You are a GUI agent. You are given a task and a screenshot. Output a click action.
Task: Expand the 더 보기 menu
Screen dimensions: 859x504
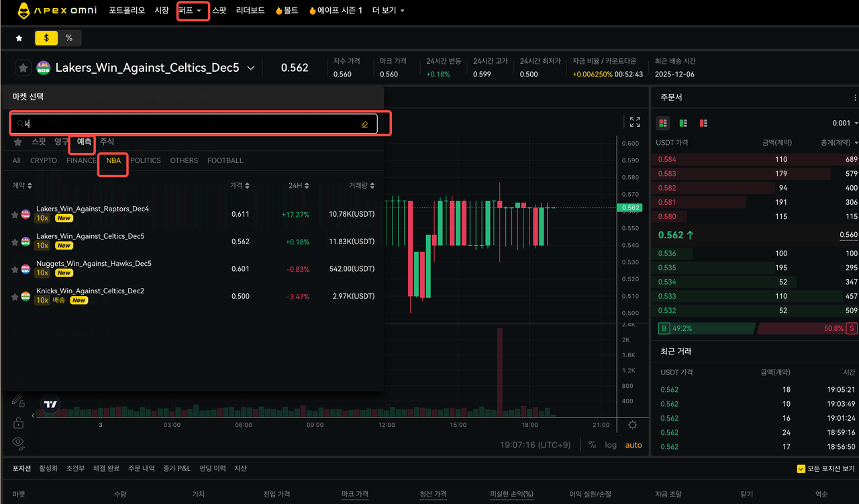(x=388, y=11)
